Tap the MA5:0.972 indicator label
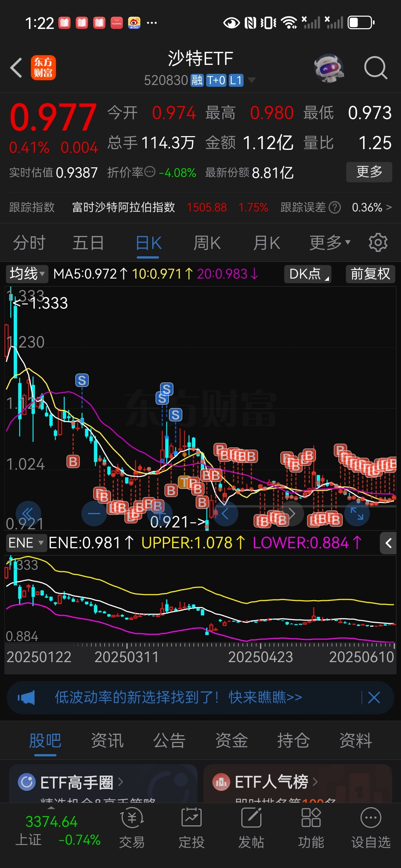The width and height of the screenshot is (401, 868). [x=91, y=274]
